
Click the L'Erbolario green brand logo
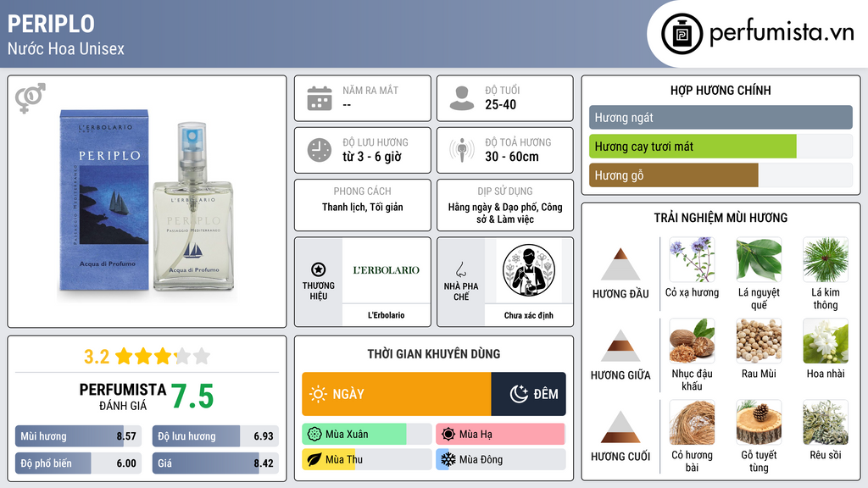pos(387,270)
